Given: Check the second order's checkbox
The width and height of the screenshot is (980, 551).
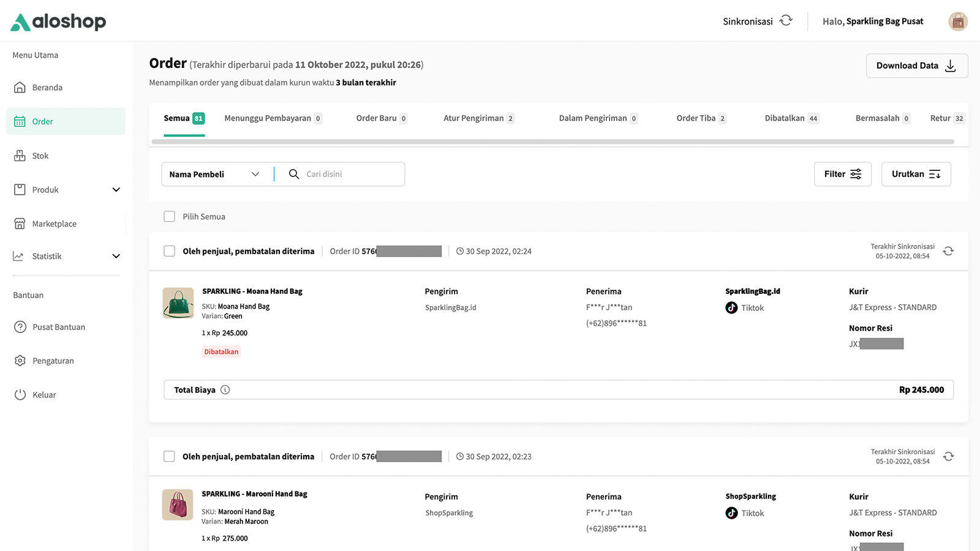Looking at the screenshot, I should point(169,456).
